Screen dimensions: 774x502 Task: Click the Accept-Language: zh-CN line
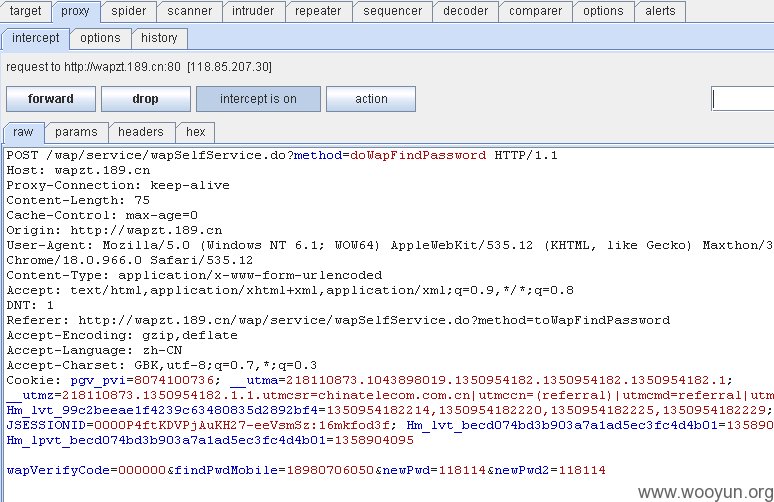94,350
